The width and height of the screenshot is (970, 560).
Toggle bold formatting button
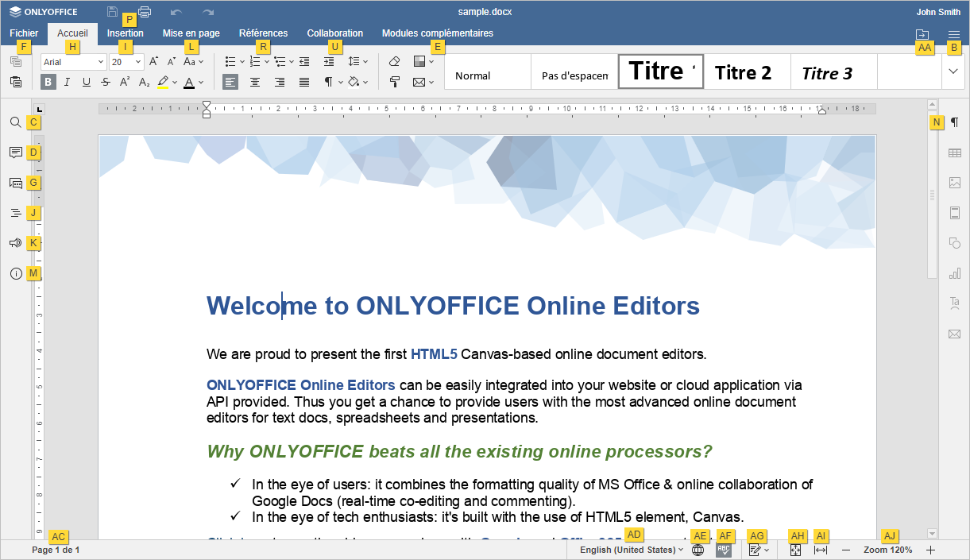(48, 82)
